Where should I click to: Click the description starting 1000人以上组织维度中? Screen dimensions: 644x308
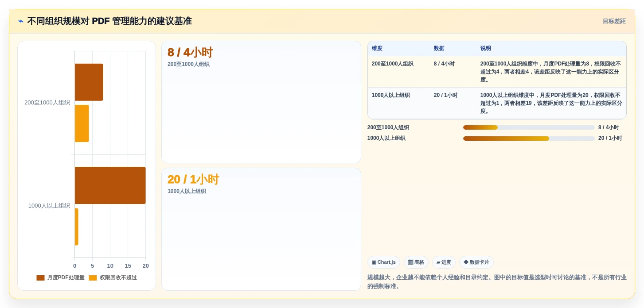tap(551, 103)
